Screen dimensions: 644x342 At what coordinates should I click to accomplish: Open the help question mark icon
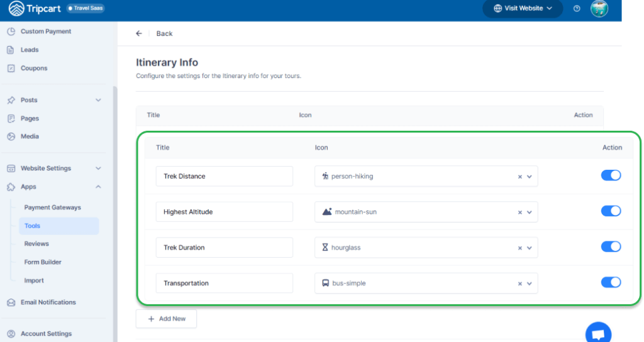577,9
